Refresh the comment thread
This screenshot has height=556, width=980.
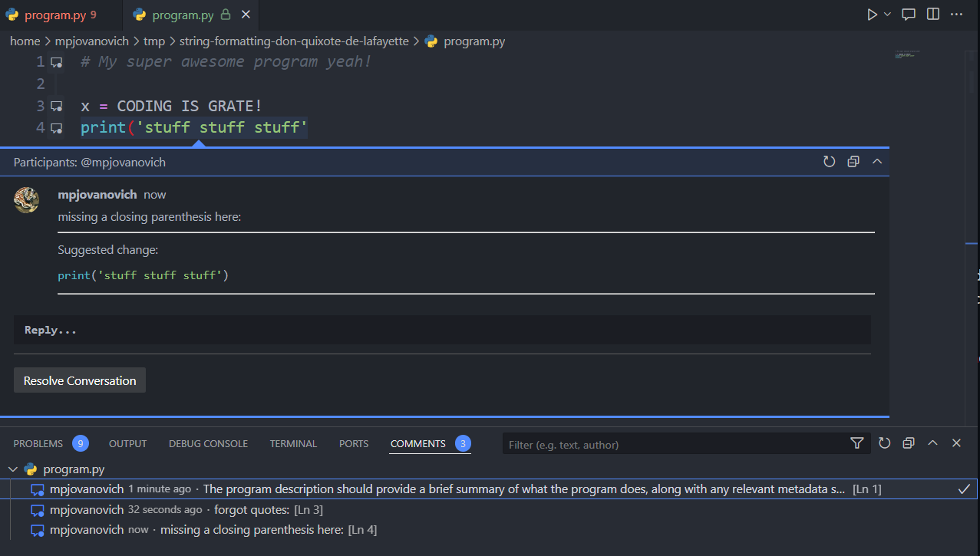point(829,162)
